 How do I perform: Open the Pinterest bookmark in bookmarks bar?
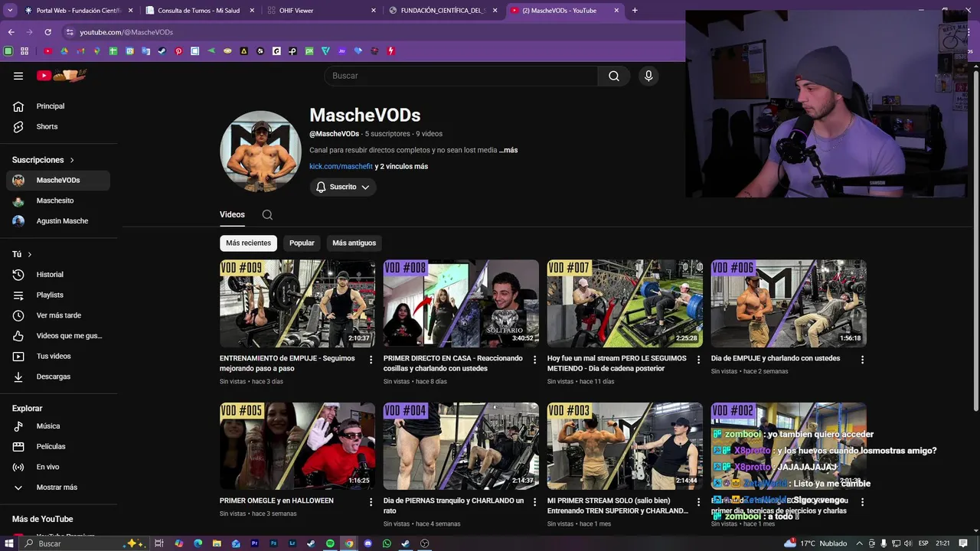[x=178, y=51]
